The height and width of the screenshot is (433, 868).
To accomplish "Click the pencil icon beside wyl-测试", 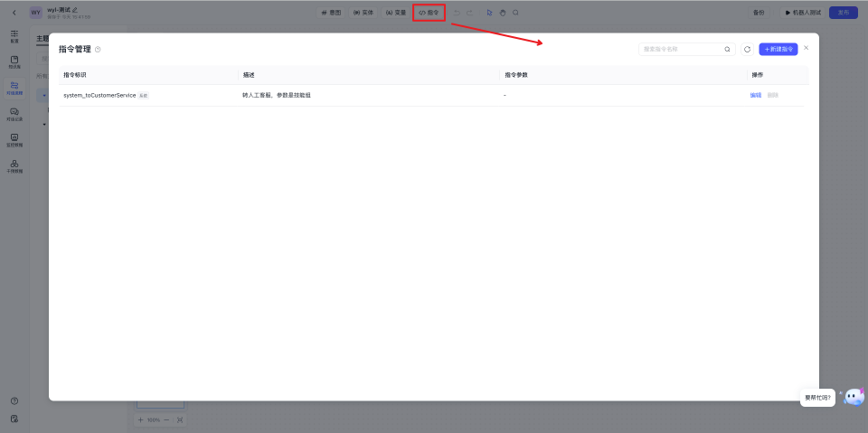I will pos(75,9).
